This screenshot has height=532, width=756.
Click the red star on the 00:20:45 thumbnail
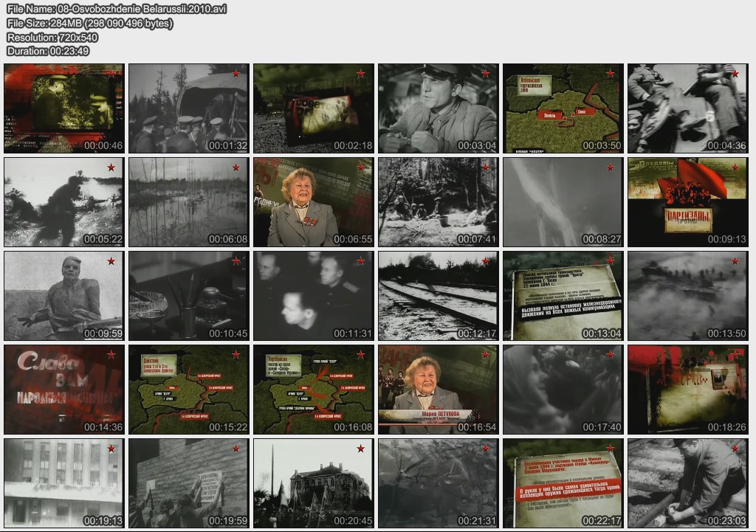point(361,449)
